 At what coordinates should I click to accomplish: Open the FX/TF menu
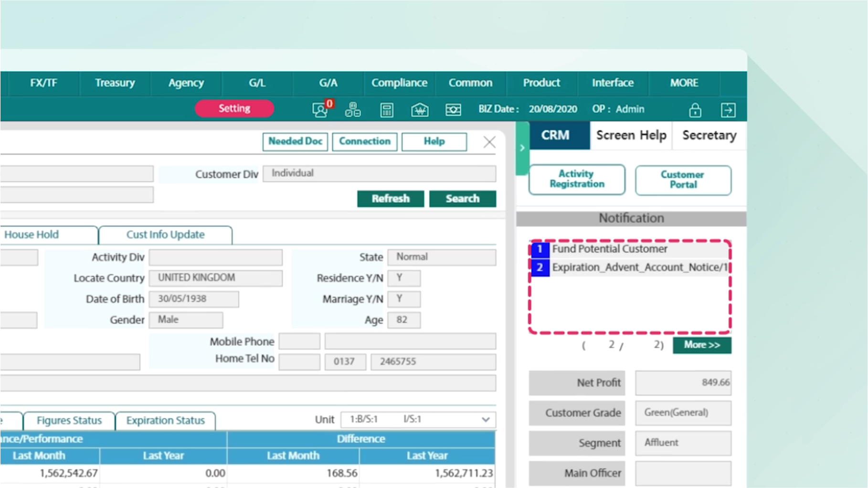pyautogui.click(x=43, y=83)
